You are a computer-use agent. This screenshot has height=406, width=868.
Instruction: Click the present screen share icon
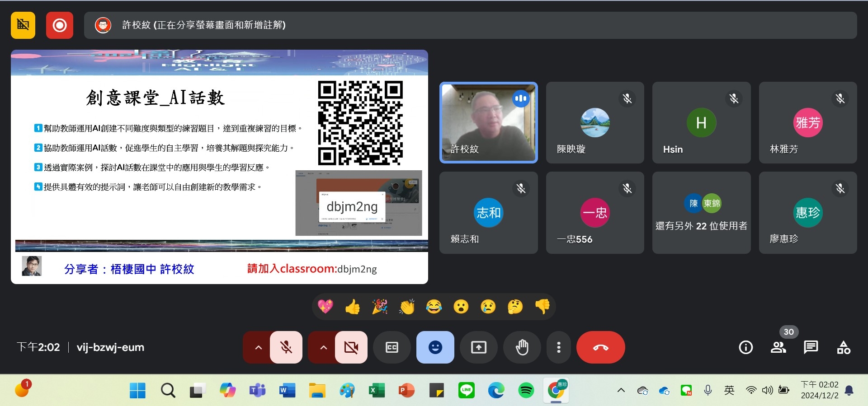[x=478, y=347]
